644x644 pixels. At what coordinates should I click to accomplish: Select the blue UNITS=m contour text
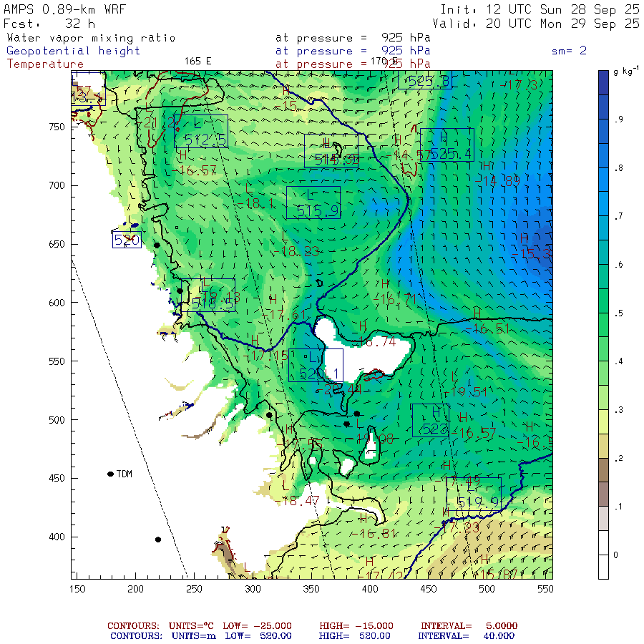click(194, 636)
